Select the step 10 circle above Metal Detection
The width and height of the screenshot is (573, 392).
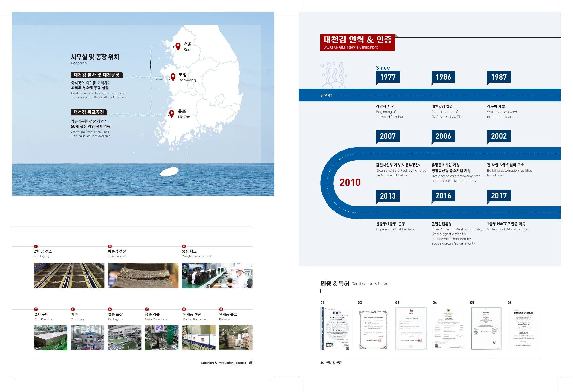pos(147,309)
